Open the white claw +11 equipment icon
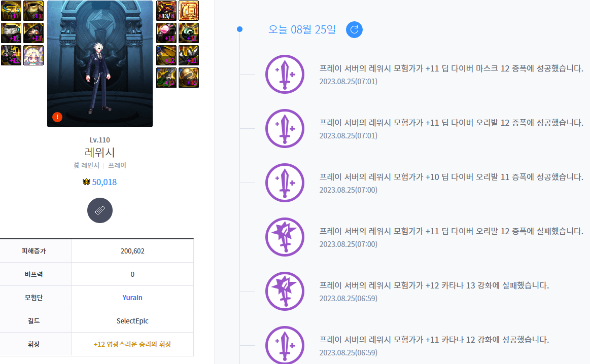The image size is (590, 364). pos(189,55)
